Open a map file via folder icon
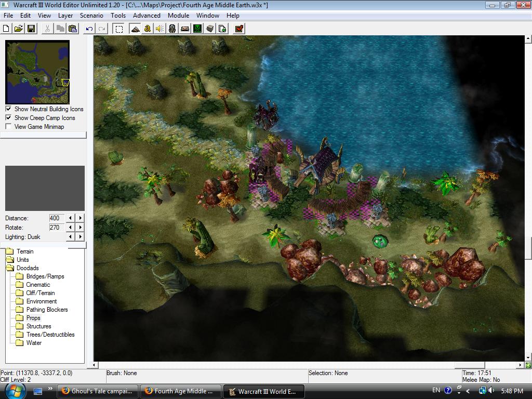The width and height of the screenshot is (532, 399). click(x=19, y=29)
